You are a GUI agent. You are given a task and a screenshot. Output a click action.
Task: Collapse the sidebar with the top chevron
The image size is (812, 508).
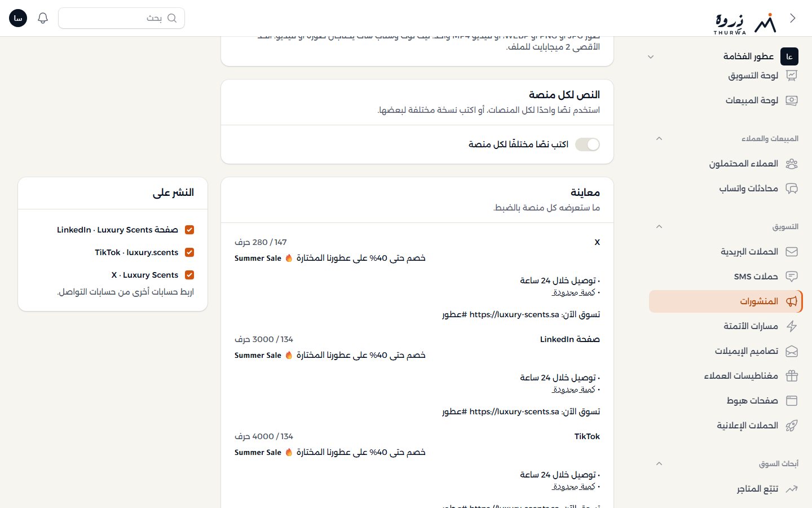(793, 18)
